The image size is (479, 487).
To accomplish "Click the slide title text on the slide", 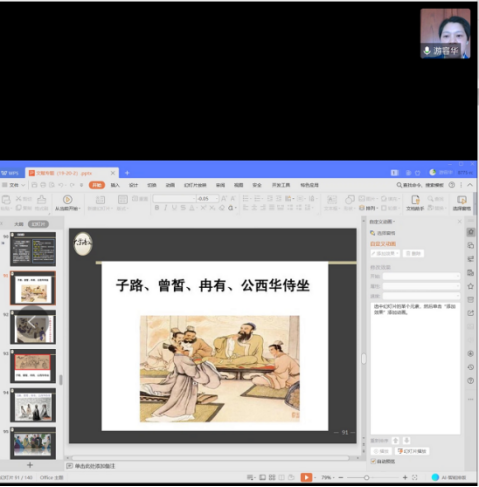I will (213, 286).
